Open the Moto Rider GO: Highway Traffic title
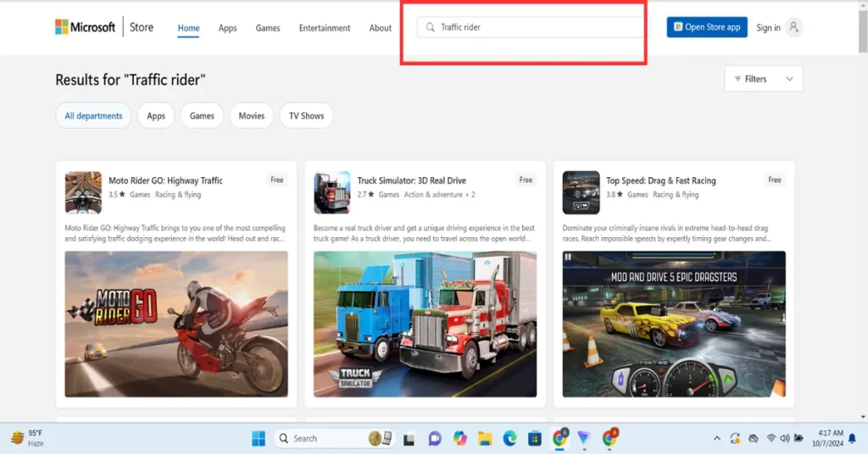Image resolution: width=868 pixels, height=454 pixels. click(165, 180)
